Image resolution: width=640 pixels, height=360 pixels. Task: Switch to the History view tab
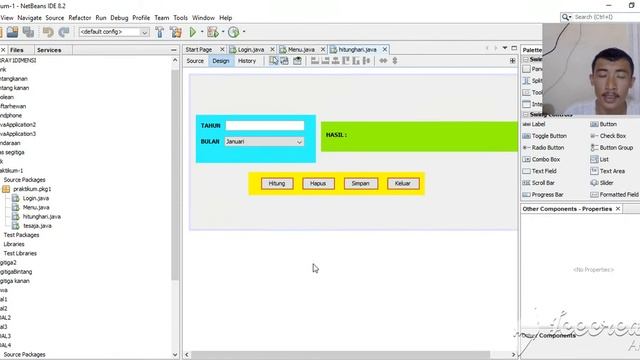[x=247, y=61]
